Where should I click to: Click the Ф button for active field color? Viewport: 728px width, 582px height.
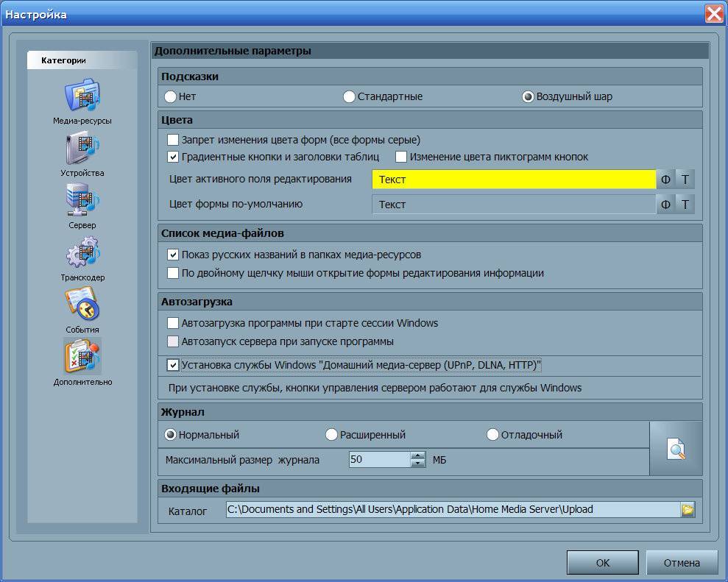[665, 180]
